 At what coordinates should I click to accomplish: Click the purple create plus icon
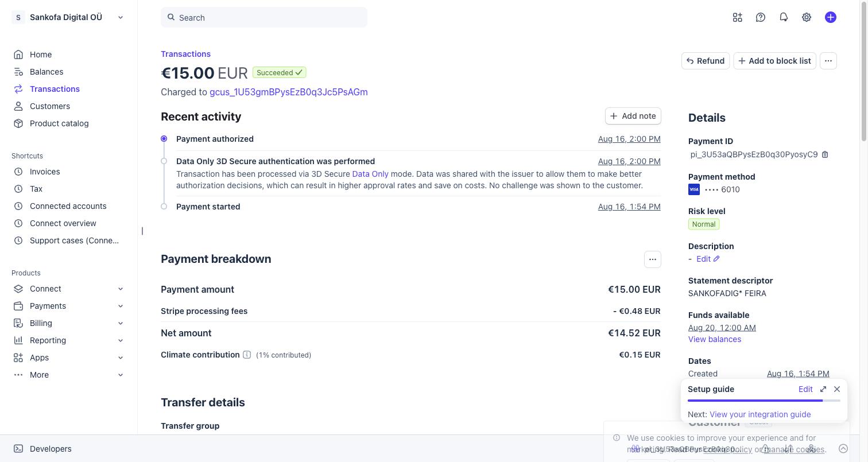click(831, 17)
